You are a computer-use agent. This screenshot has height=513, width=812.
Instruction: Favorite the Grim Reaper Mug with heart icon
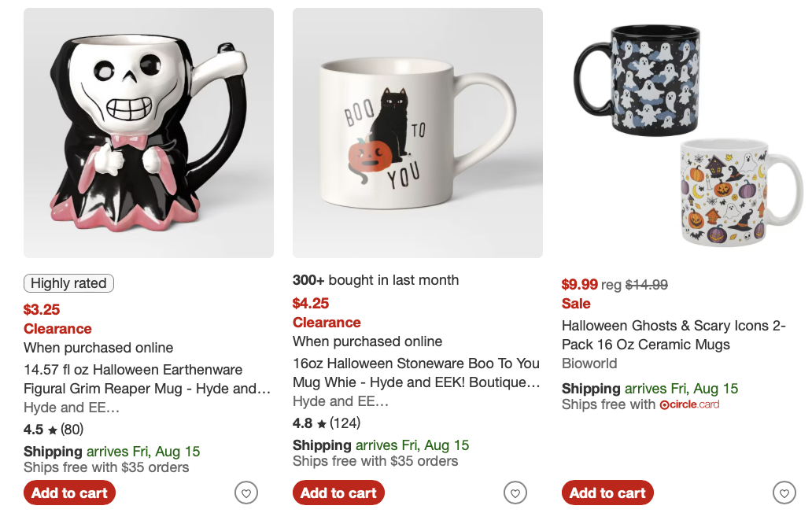click(246, 493)
